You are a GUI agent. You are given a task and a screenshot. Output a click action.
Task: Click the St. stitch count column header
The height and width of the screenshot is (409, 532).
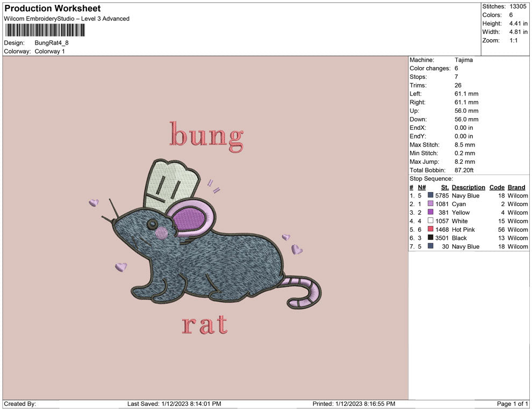click(x=444, y=187)
